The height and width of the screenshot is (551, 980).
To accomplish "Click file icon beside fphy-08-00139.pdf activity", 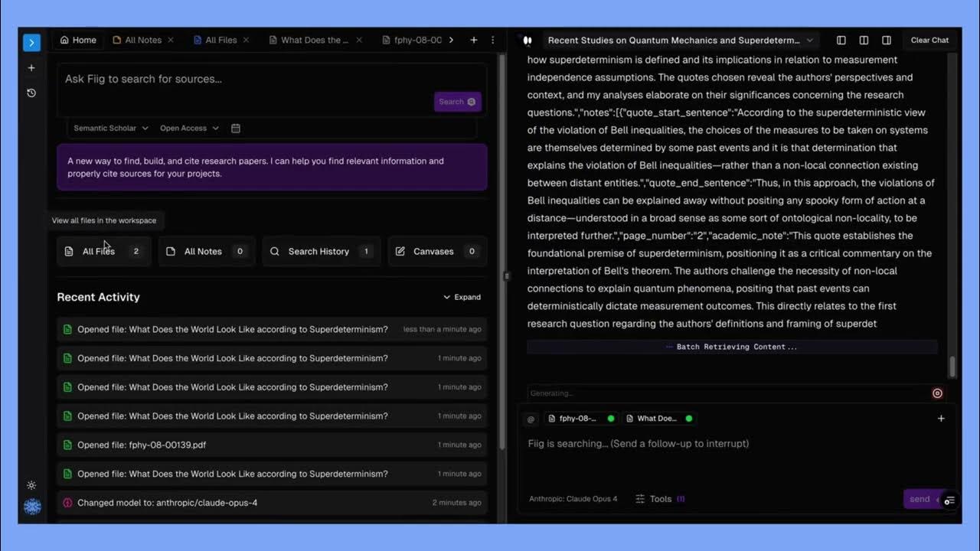I will click(x=67, y=445).
